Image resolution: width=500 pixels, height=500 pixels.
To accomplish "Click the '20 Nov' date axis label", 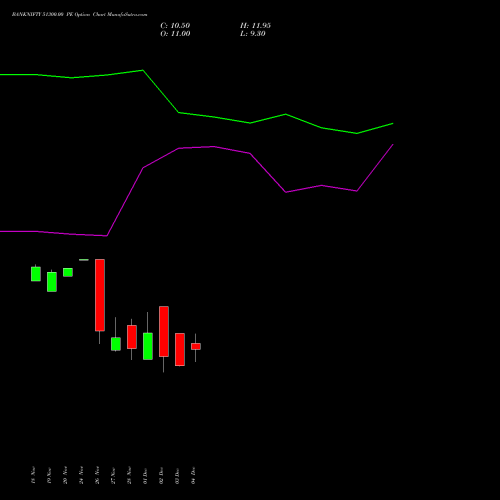I will (65, 475).
